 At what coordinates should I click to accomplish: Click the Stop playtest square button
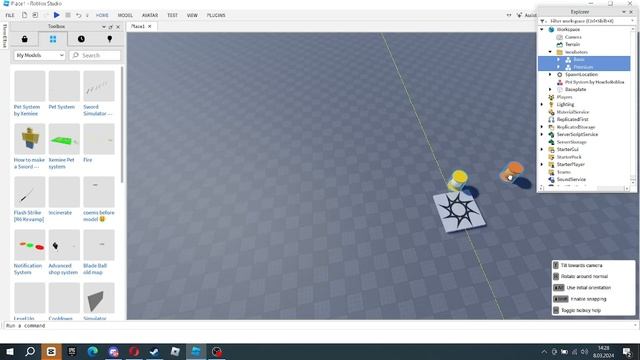point(68,15)
